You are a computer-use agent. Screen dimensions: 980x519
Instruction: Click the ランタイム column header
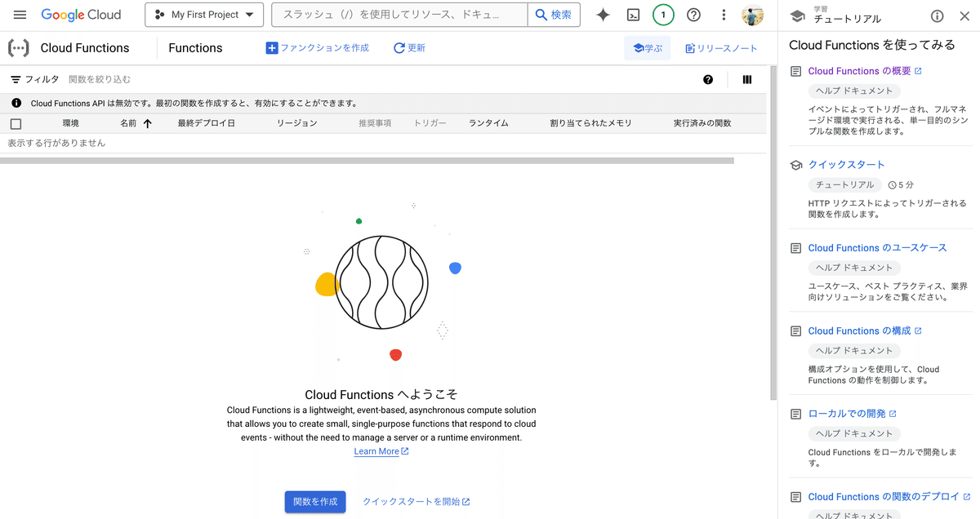[x=488, y=123]
